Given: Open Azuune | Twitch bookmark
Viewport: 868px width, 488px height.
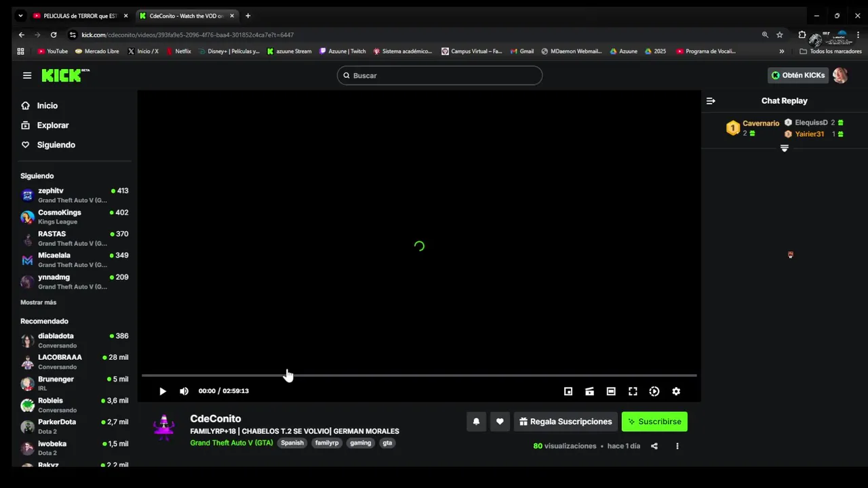Looking at the screenshot, I should (x=342, y=51).
